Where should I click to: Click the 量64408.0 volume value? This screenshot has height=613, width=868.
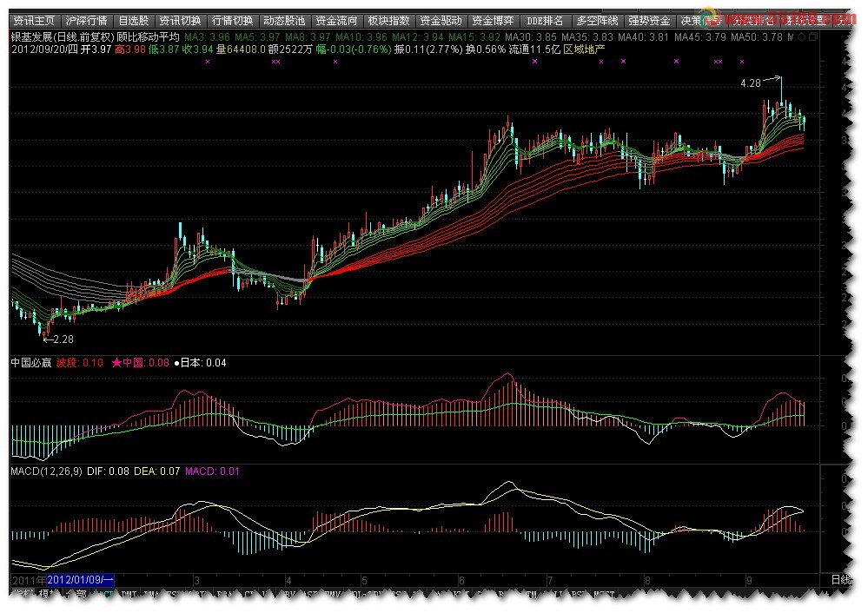241,49
